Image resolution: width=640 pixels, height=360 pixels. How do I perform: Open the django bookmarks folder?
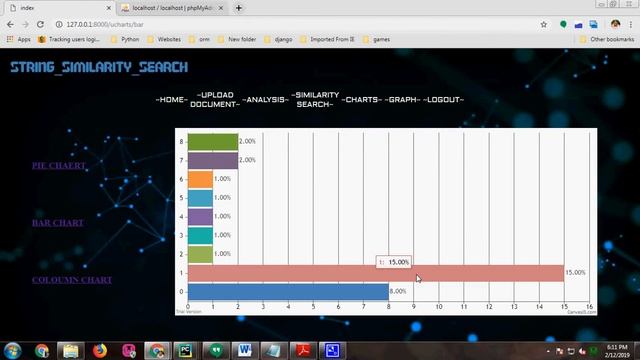278,39
